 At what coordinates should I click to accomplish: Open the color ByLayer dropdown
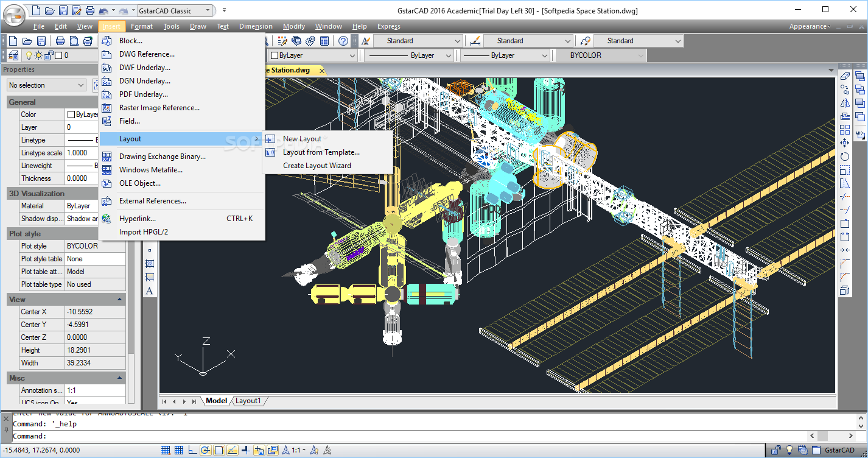tap(312, 55)
